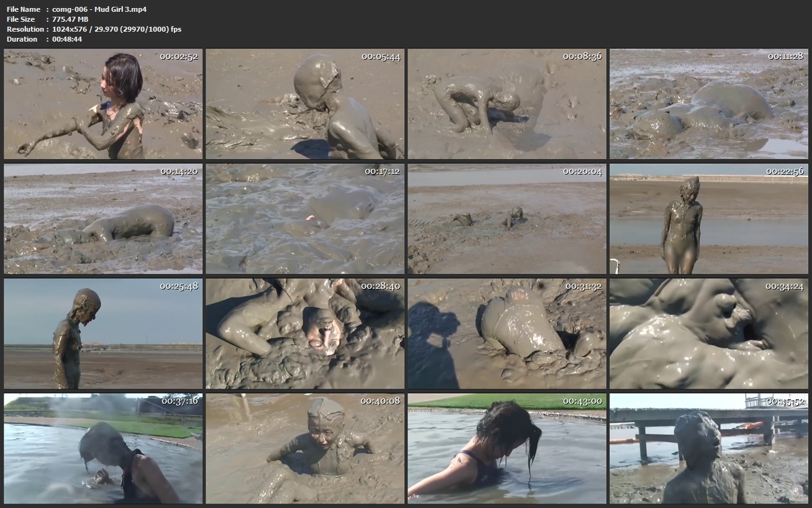This screenshot has width=812, height=508.
Task: Click the Resolution label
Action: click(x=25, y=29)
